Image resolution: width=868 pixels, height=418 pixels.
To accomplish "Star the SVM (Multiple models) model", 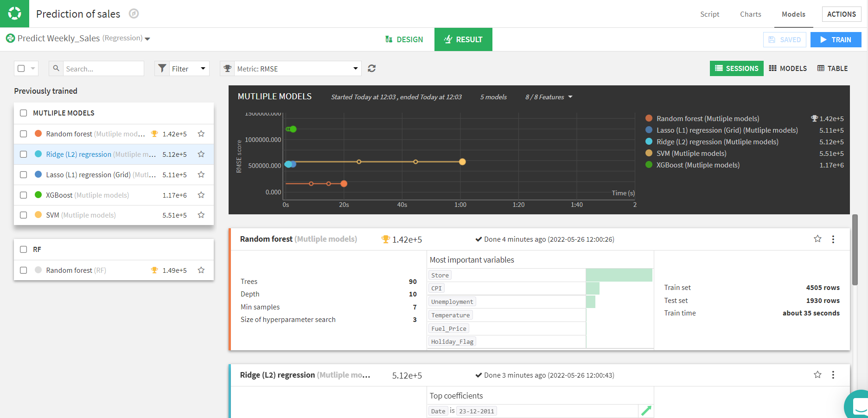I will [x=201, y=215].
